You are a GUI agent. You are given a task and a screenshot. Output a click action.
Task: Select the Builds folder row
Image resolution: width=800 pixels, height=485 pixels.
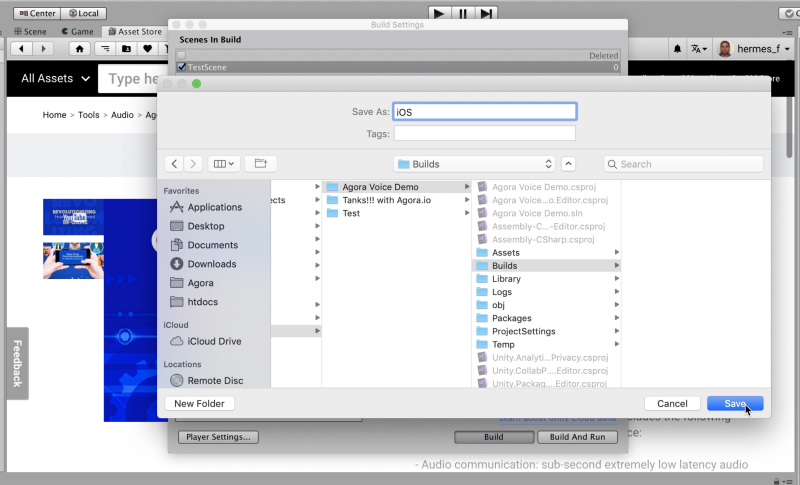(x=547, y=266)
